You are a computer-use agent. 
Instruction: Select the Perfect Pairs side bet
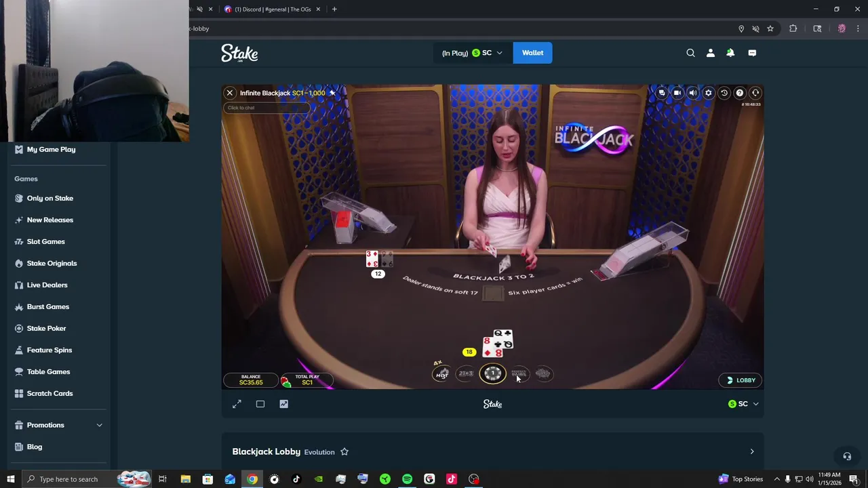click(x=519, y=373)
